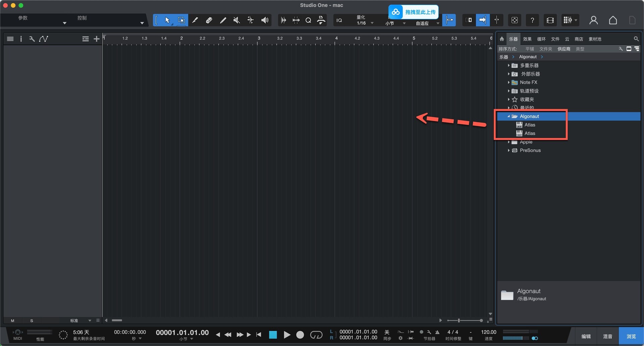Expand the PreSonus instruments folder

pyautogui.click(x=508, y=150)
